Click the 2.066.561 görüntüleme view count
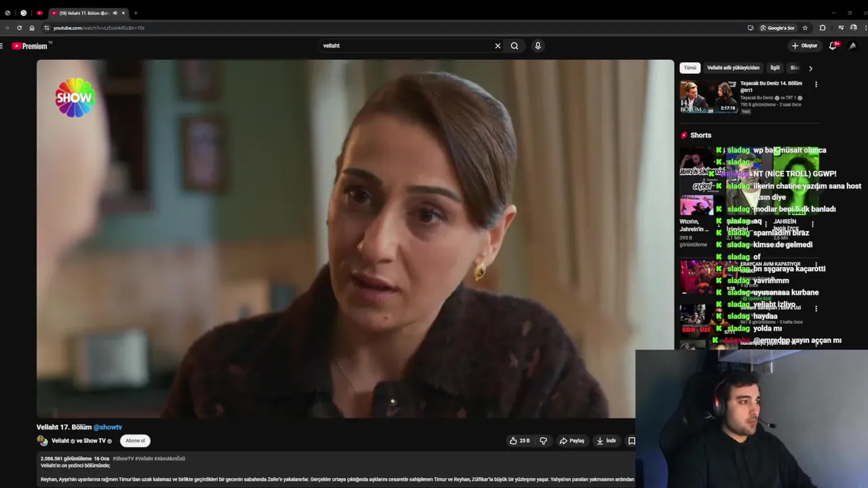This screenshot has height=488, width=868. pos(66,459)
